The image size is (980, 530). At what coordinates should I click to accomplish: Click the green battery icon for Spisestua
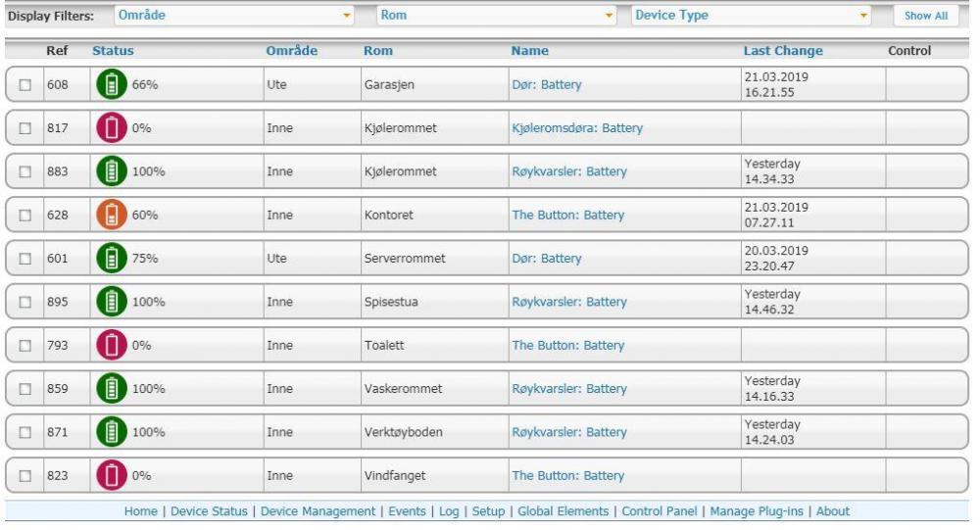110,302
